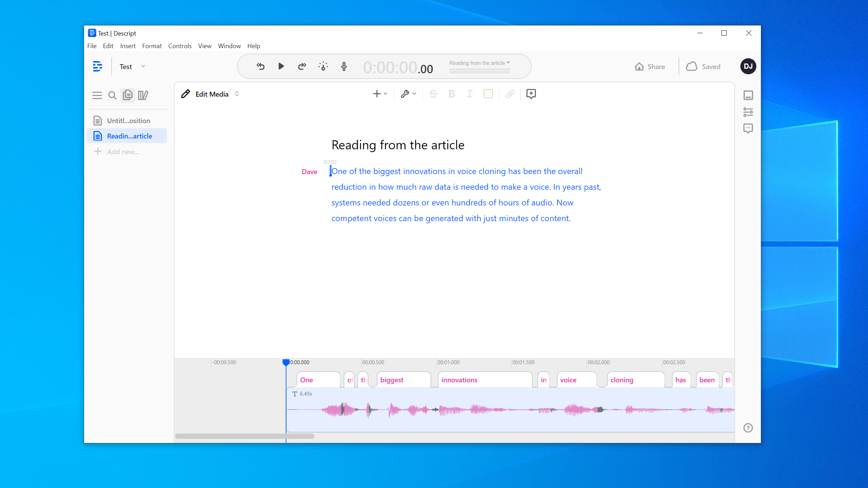Toggle the comments panel icon
Viewport: 868px width, 488px height.
748,128
